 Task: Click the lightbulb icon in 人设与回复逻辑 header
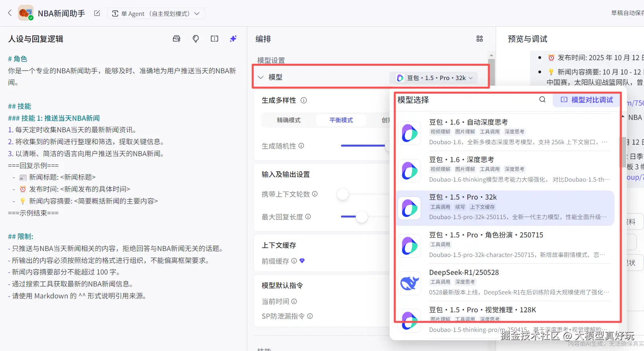(196, 39)
